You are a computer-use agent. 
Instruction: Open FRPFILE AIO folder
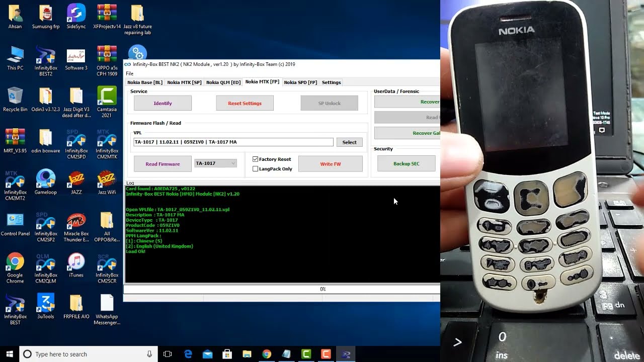point(76,306)
